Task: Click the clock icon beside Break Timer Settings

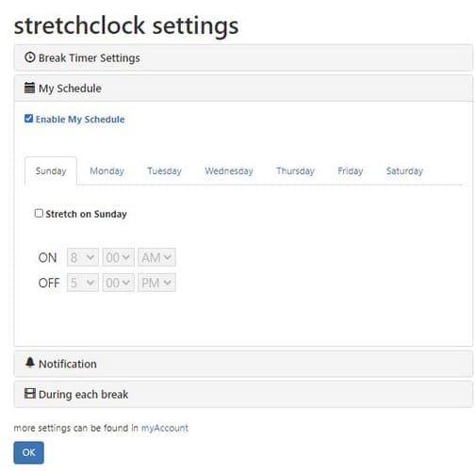Action: click(30, 57)
